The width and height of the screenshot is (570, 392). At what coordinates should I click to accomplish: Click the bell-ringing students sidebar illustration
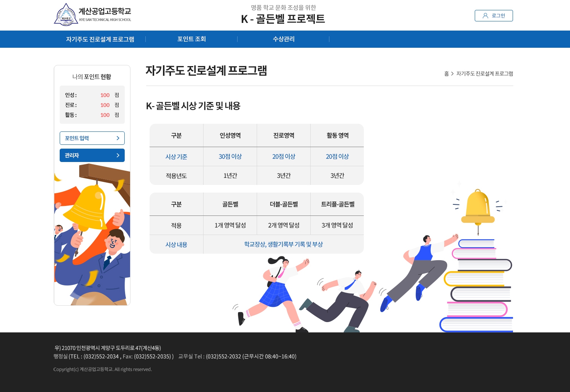tap(92, 234)
